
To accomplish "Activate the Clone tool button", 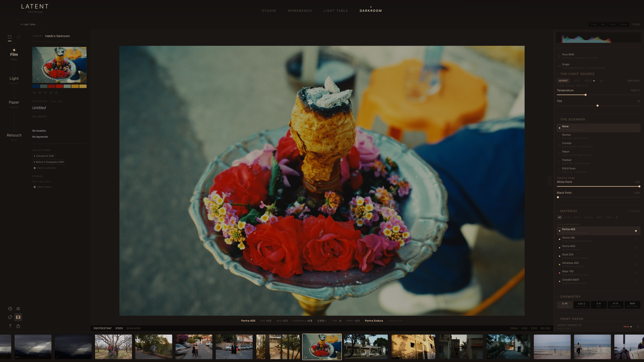I will [624, 24].
